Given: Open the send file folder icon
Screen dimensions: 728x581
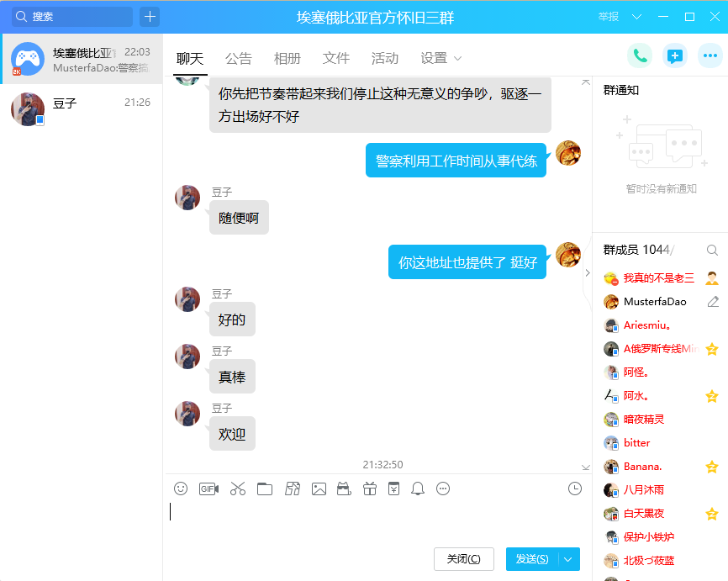Looking at the screenshot, I should (265, 489).
